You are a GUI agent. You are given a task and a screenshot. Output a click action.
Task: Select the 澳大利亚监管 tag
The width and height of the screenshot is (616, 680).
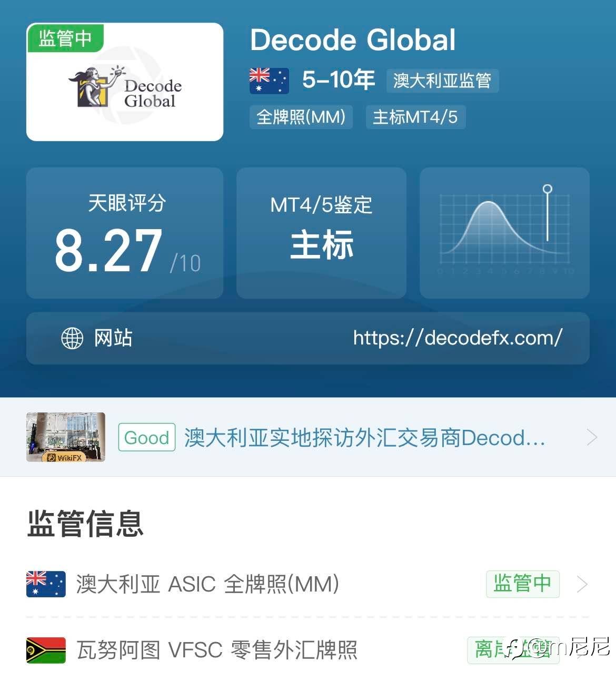(442, 81)
